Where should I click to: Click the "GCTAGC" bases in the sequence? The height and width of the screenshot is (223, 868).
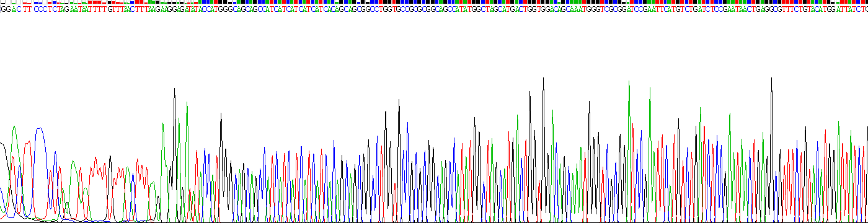[x=489, y=10]
